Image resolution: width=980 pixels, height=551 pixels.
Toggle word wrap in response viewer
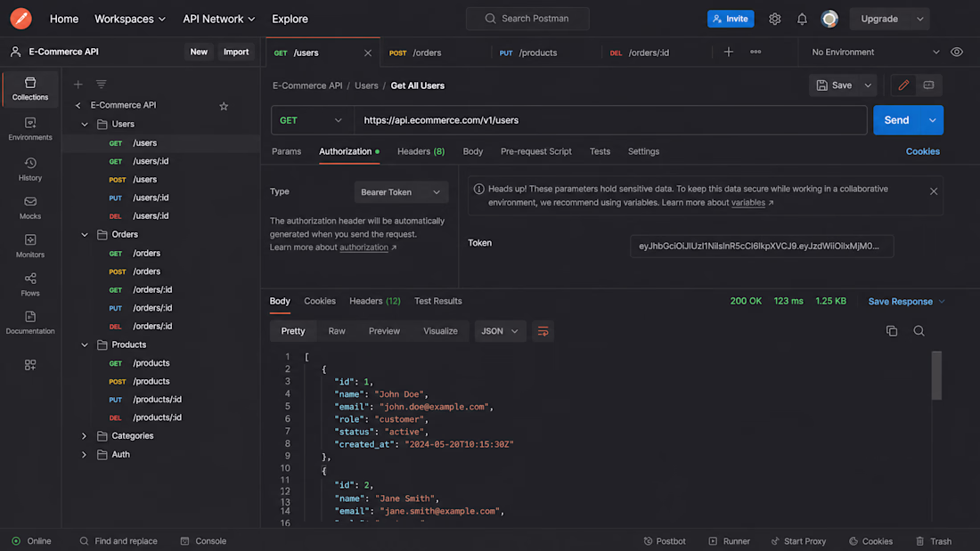tap(543, 331)
